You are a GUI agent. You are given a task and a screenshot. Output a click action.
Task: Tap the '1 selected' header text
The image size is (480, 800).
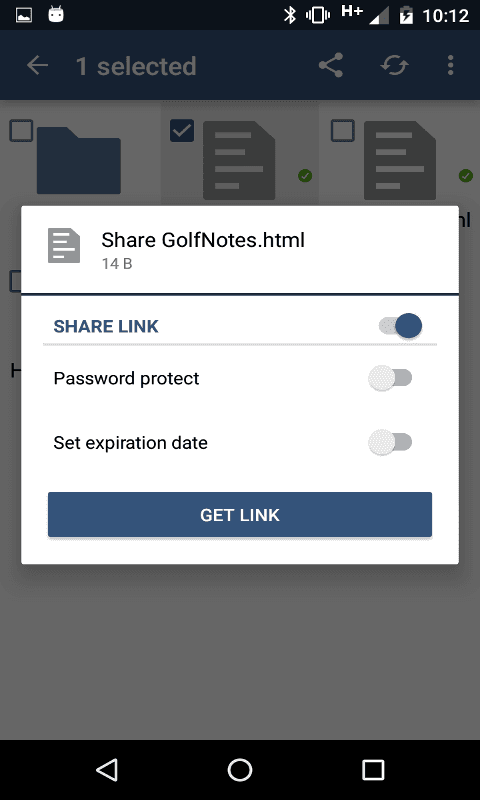136,66
